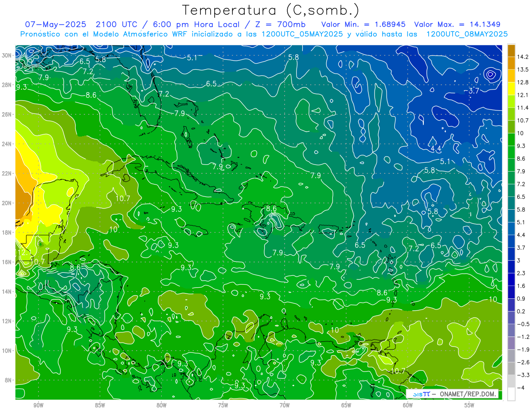Click the '75W' longitude axis label

(223, 405)
